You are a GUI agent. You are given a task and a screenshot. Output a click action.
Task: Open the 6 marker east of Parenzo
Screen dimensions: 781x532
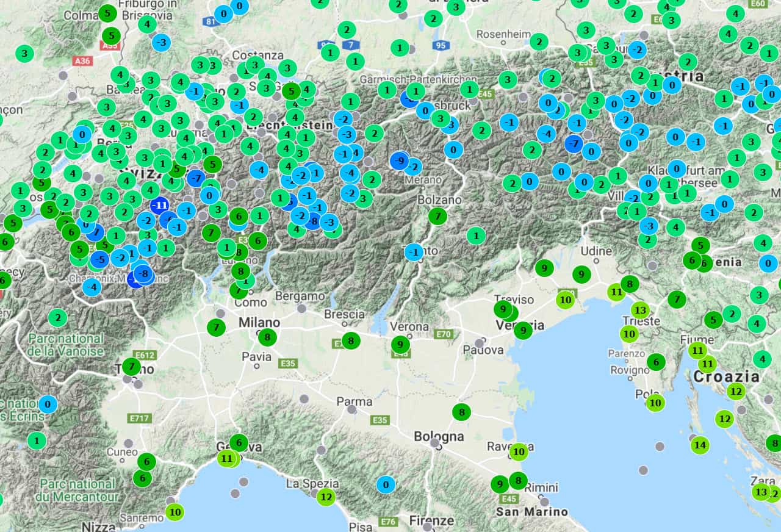coord(656,362)
